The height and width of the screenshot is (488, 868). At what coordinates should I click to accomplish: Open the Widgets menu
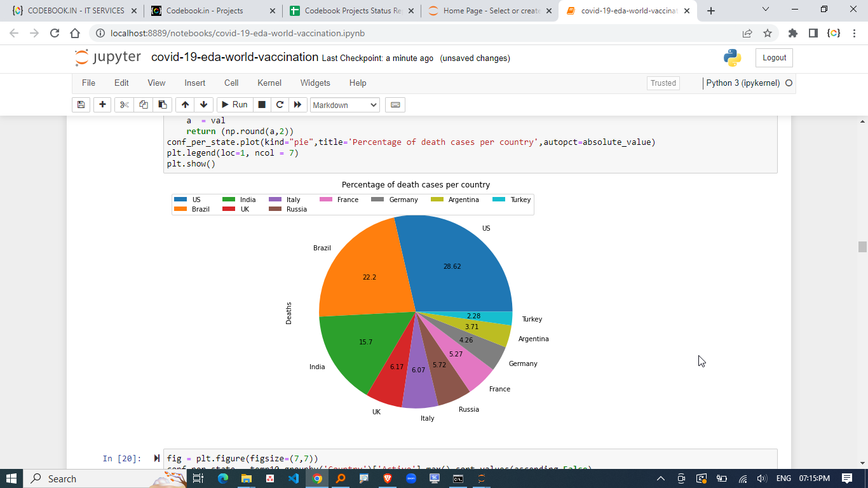pyautogui.click(x=315, y=83)
